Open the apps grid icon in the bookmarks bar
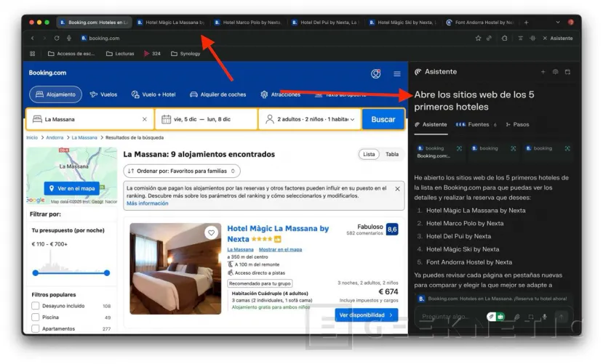The image size is (603, 364). (x=32, y=53)
